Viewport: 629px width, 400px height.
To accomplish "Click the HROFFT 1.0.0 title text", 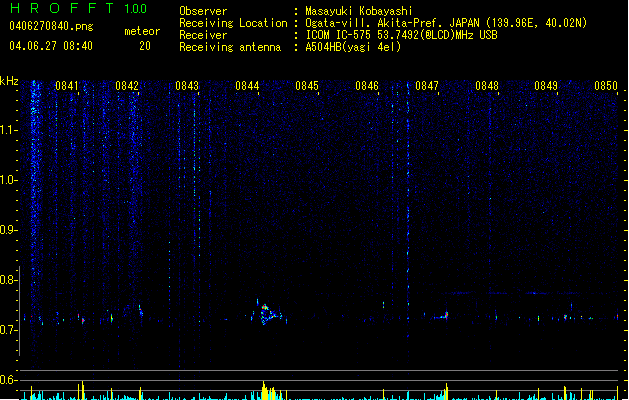I will pyautogui.click(x=79, y=8).
